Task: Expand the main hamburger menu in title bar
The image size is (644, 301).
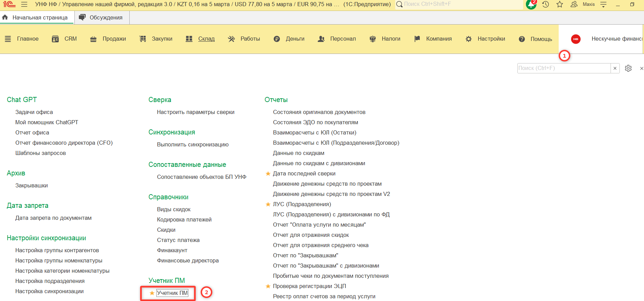Action: 24,4
